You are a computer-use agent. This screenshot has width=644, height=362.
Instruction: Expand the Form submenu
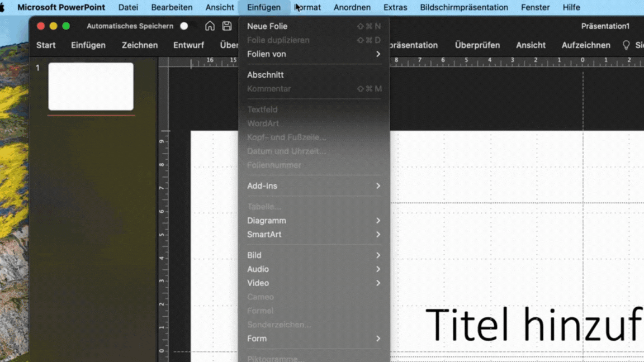(314, 339)
